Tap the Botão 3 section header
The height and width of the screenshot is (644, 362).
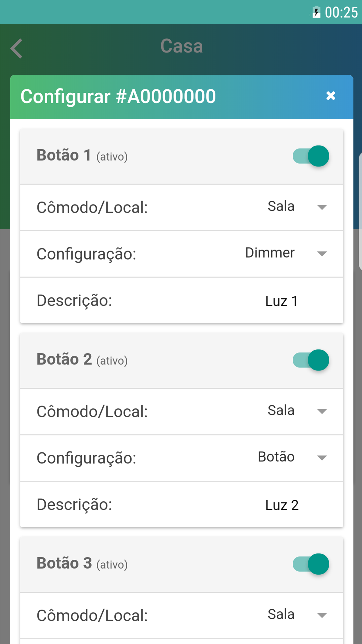point(82,563)
